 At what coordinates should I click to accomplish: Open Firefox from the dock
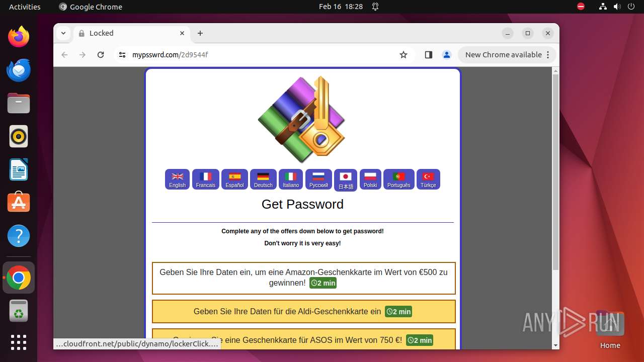19,37
